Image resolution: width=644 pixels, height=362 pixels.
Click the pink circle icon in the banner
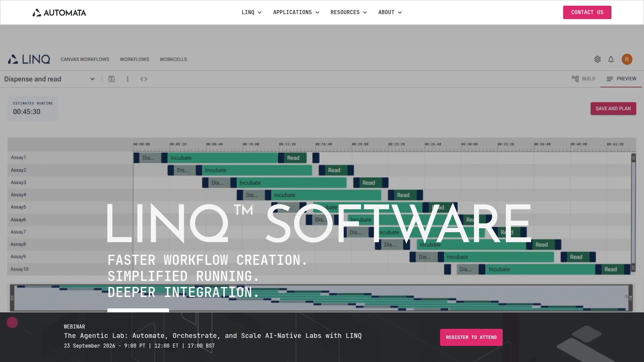tap(12, 322)
